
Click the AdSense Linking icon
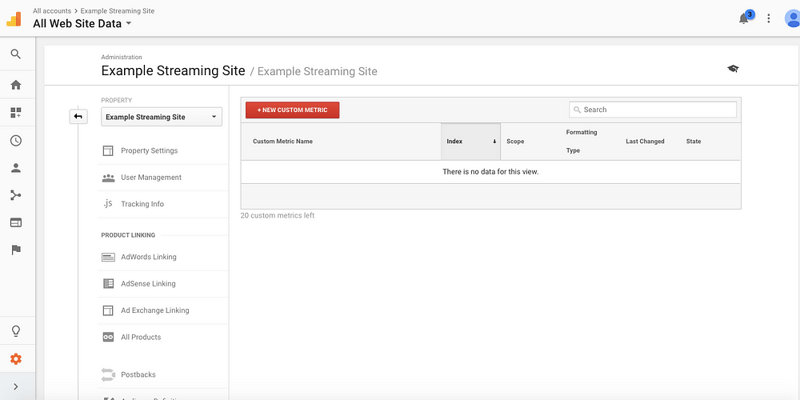(108, 284)
